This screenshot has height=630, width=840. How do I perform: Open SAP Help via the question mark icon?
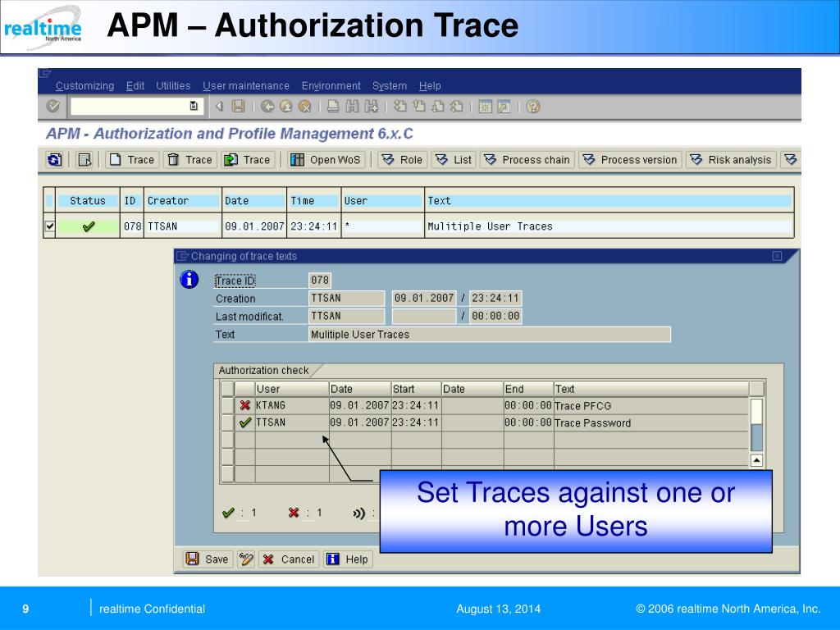point(532,106)
